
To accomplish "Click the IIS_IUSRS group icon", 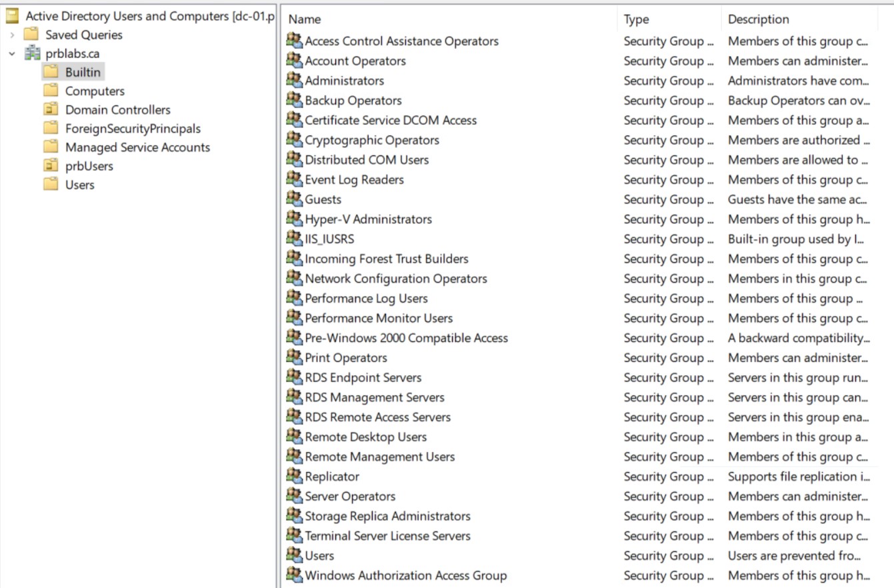I will tap(294, 239).
